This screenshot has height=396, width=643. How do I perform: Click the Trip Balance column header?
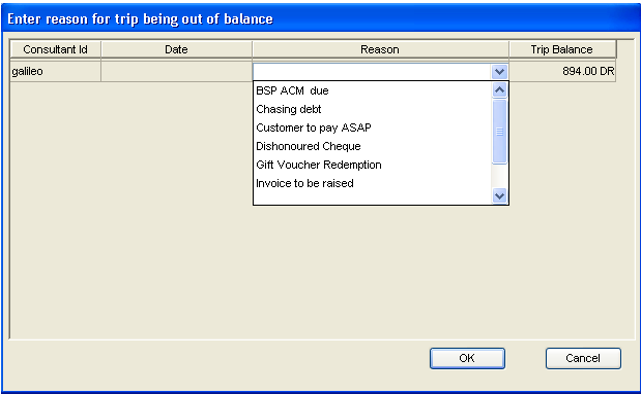click(x=562, y=50)
